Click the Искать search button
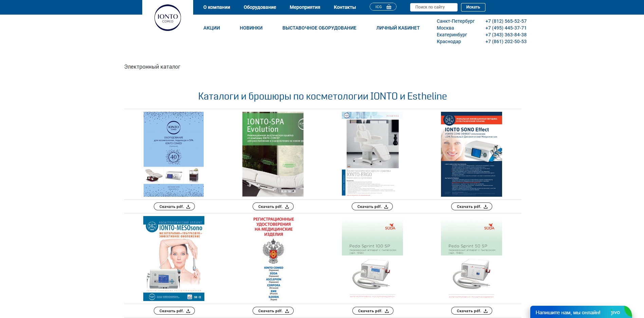The height and width of the screenshot is (318, 644). [x=473, y=7]
